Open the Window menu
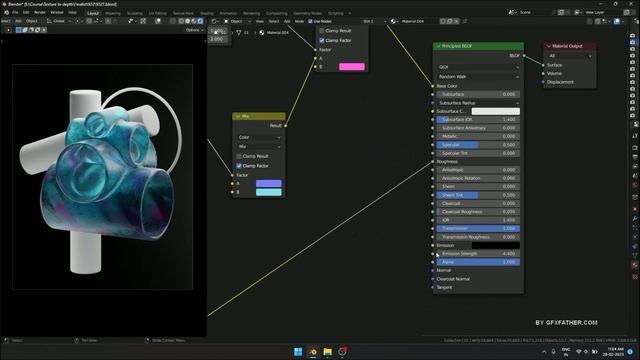 coord(57,13)
